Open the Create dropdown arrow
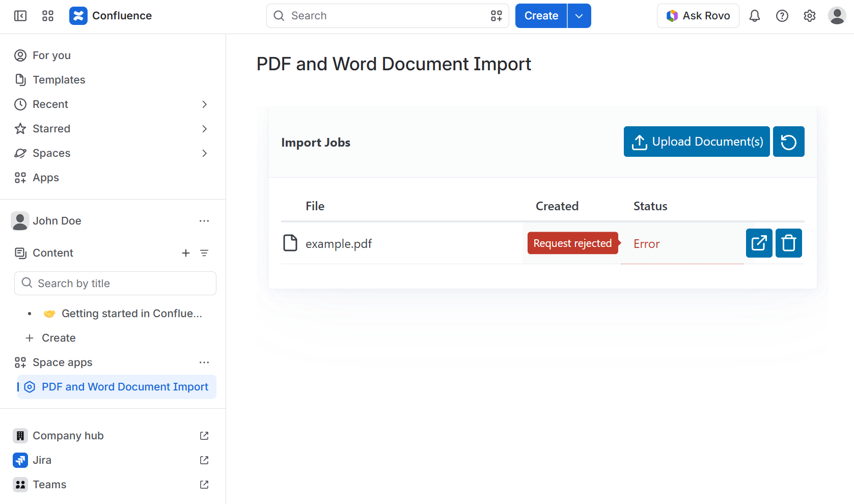This screenshot has width=854, height=504. click(x=580, y=16)
